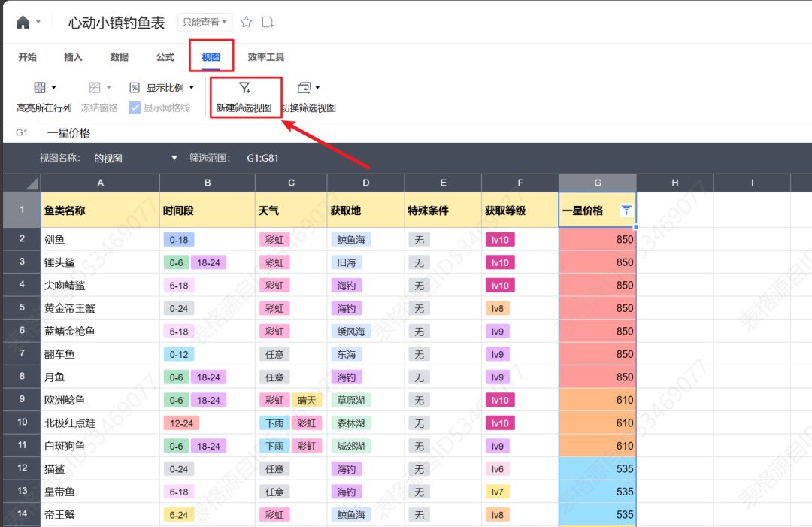
Task: Switch to the 数据 tab
Action: tap(119, 57)
